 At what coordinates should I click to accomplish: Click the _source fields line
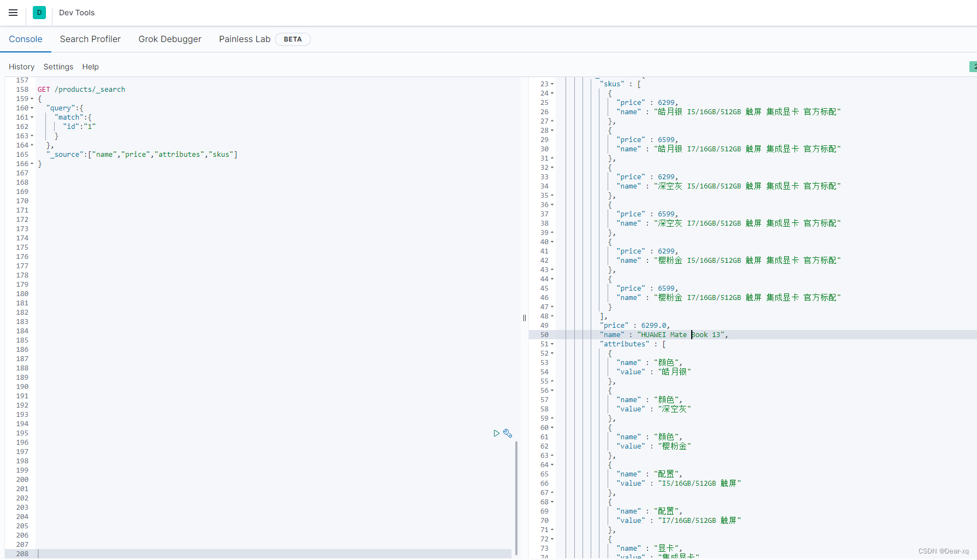pyautogui.click(x=142, y=155)
